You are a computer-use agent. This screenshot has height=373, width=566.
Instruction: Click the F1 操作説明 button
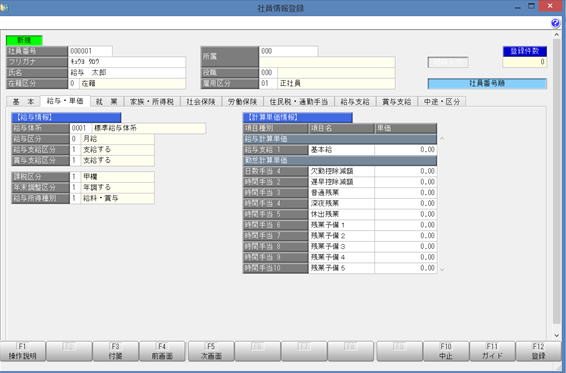[22, 351]
